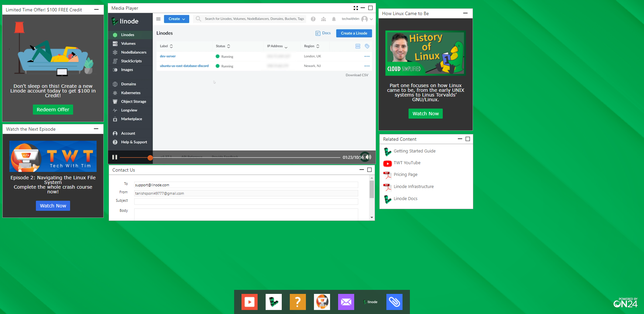
Task: Sort Linodes by the Status column
Action: coord(223,46)
